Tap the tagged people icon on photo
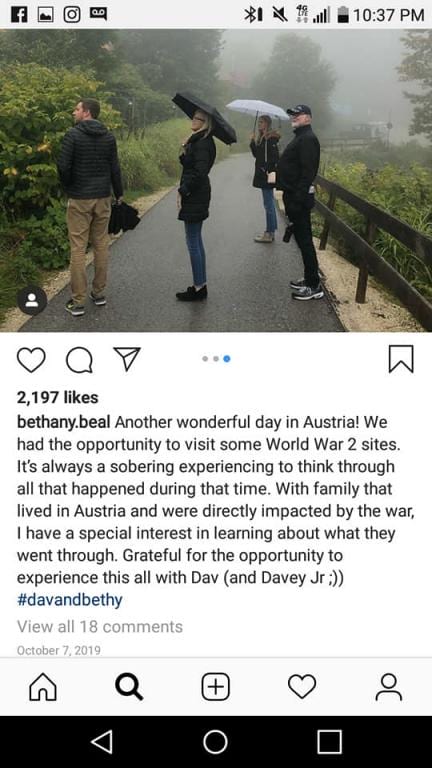Image resolution: width=432 pixels, height=768 pixels. [32, 300]
